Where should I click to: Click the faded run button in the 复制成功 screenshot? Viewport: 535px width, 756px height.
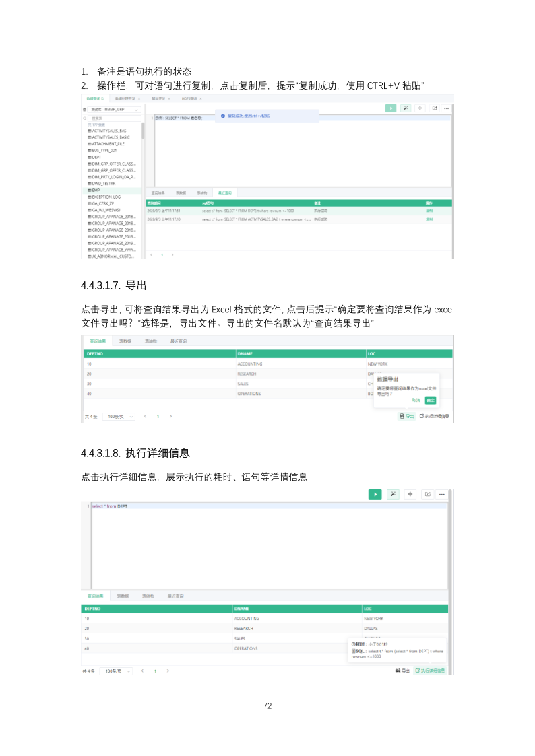[x=391, y=108]
